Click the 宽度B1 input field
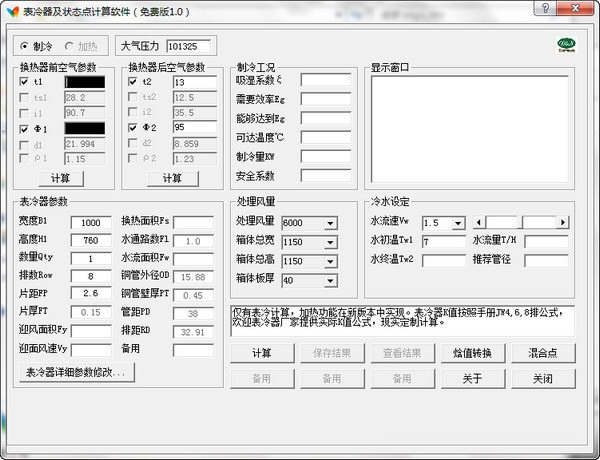 (91, 223)
